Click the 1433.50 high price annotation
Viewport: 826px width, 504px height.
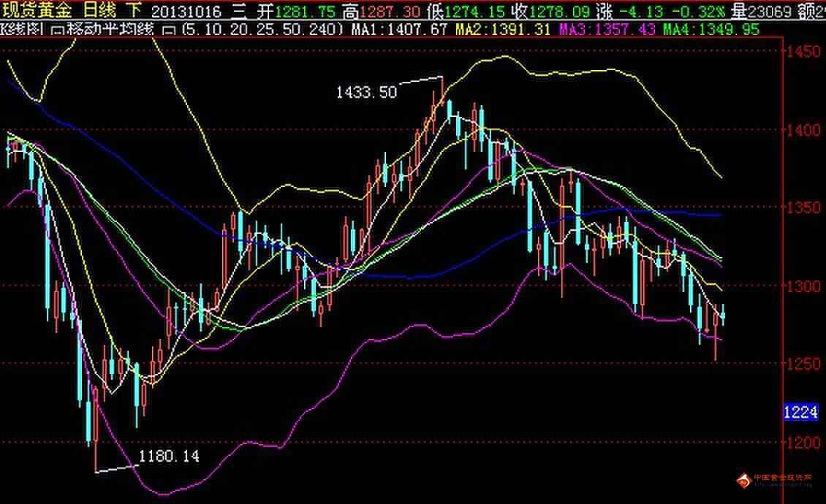pyautogui.click(x=366, y=92)
